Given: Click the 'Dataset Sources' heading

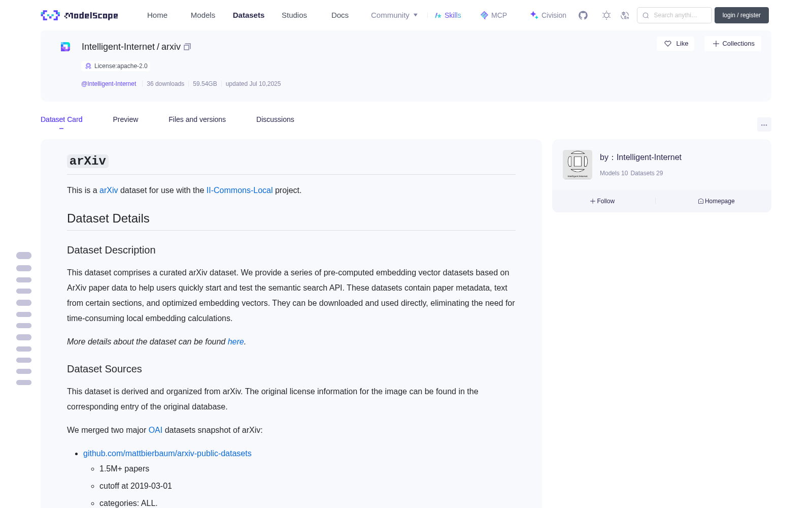Looking at the screenshot, I should pyautogui.click(x=105, y=369).
